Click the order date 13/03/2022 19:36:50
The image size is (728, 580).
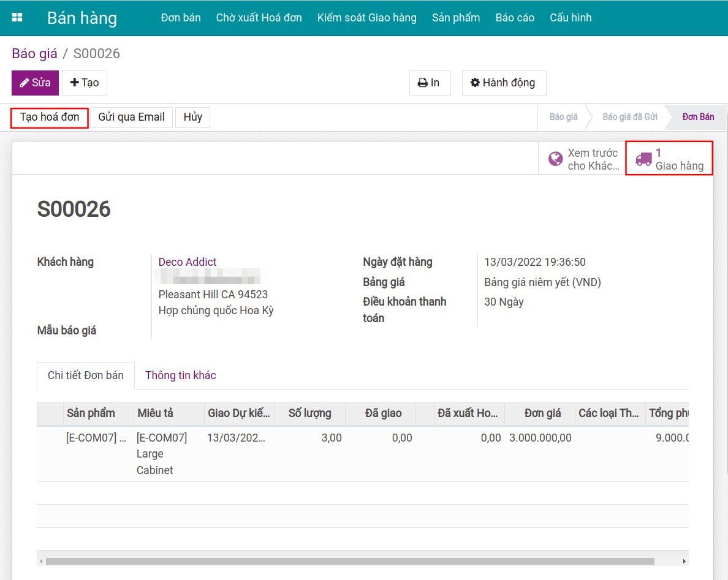pos(535,262)
